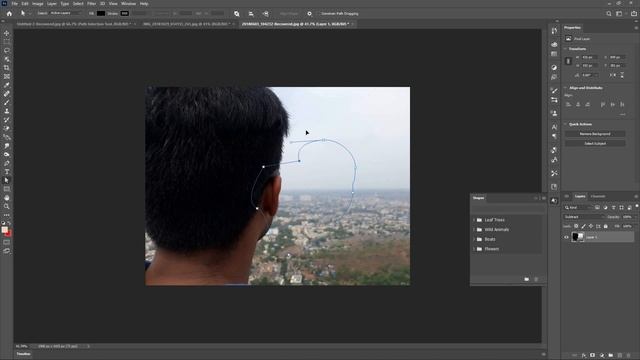Image resolution: width=640 pixels, height=360 pixels.
Task: Click the Share icon at top right
Action: pos(633,13)
